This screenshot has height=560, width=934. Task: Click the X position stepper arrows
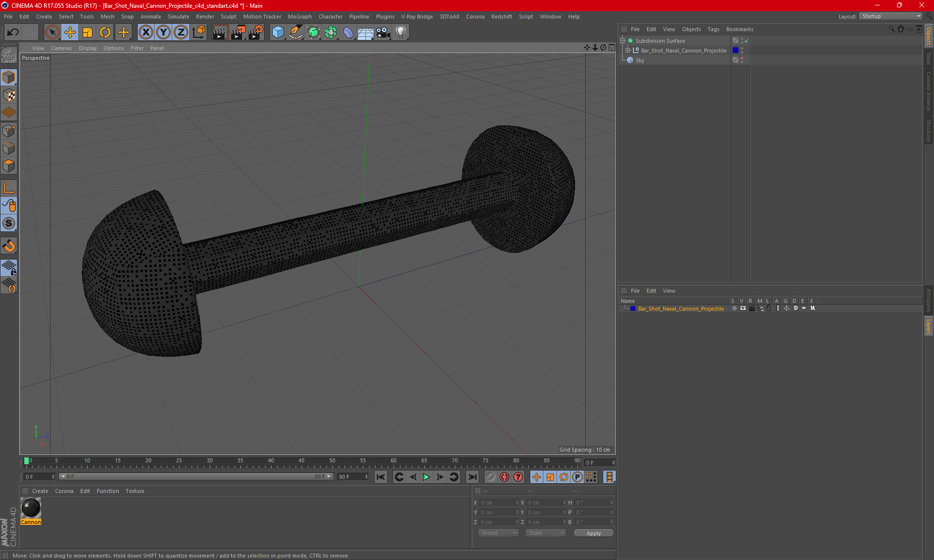pos(517,503)
